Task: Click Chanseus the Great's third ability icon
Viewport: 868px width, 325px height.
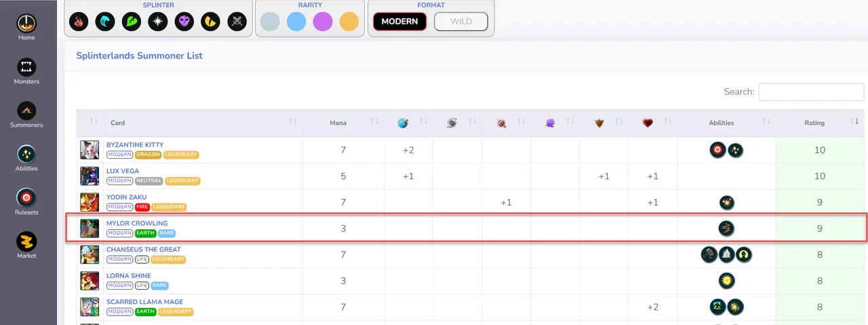Action: point(744,255)
